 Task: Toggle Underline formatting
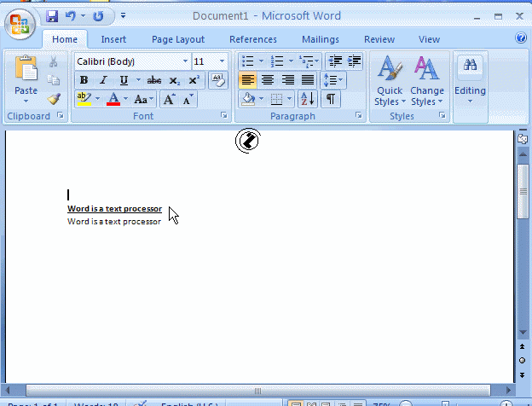click(124, 80)
